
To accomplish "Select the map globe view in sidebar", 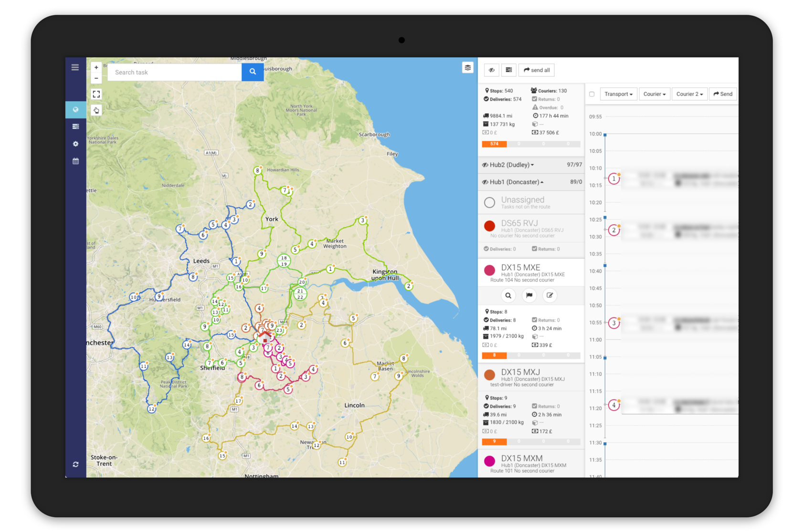I will pos(75,110).
